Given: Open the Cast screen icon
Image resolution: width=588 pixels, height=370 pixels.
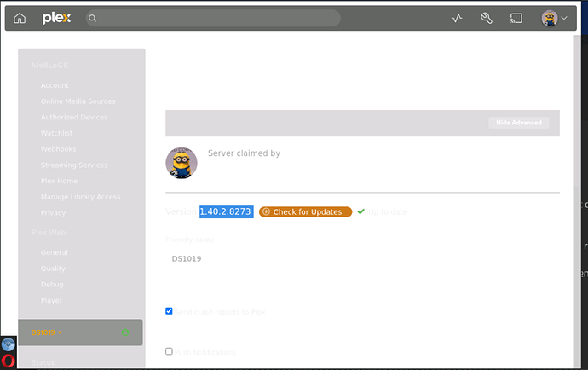Looking at the screenshot, I should tap(516, 18).
